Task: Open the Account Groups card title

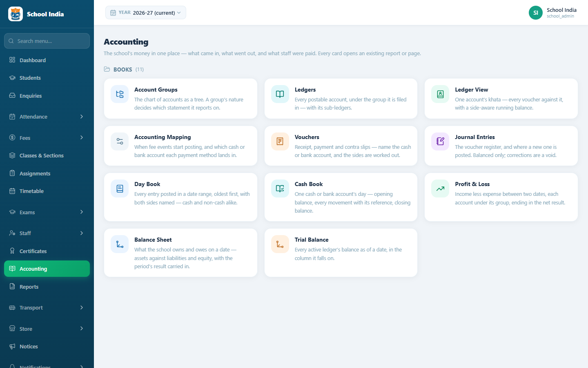Action: tap(156, 90)
